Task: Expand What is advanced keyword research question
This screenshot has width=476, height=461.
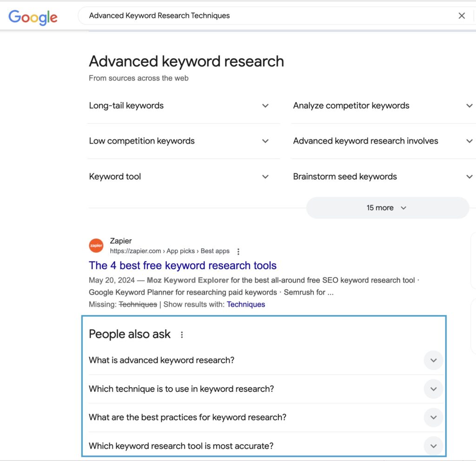Action: point(433,360)
